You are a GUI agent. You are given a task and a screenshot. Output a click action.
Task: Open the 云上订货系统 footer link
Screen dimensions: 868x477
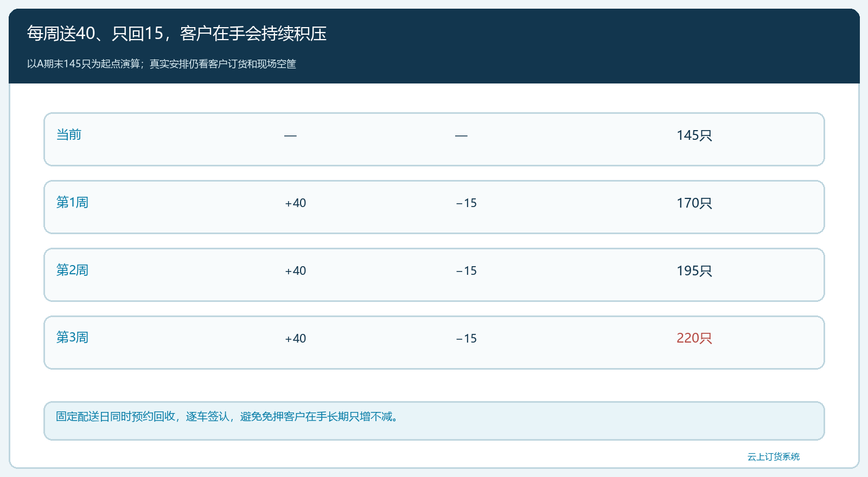click(774, 457)
